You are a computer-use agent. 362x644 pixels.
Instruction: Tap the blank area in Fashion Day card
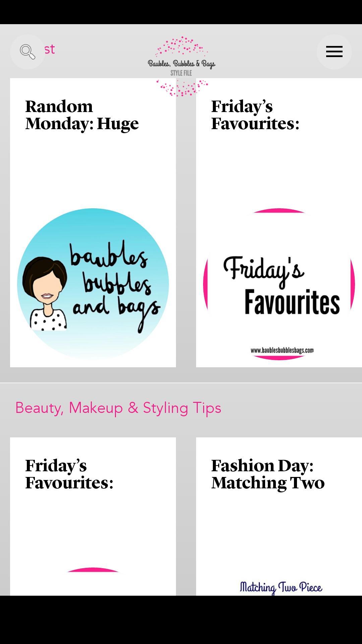[x=279, y=533]
